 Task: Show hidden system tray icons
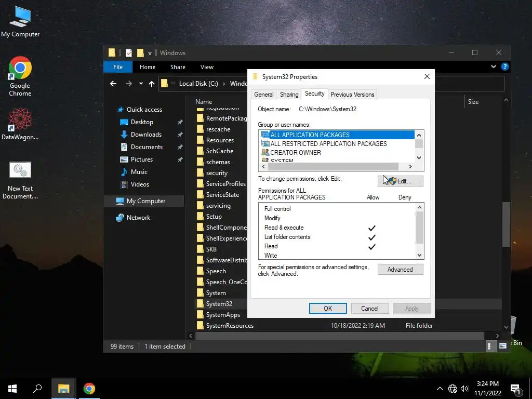(x=440, y=389)
